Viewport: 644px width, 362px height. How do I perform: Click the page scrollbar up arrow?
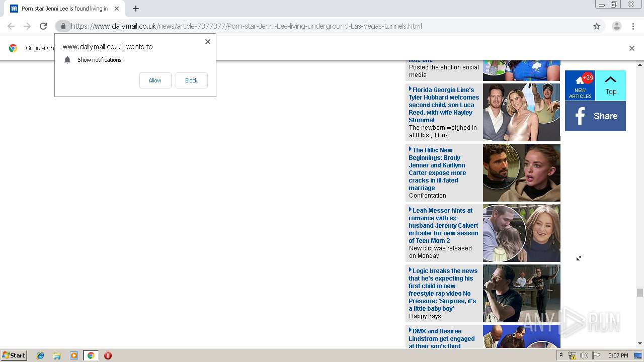point(640,65)
